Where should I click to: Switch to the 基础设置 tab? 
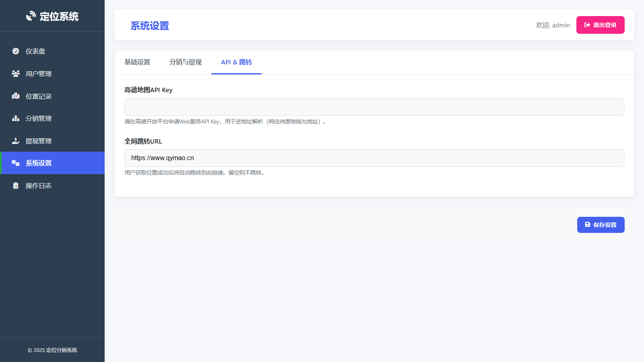[137, 62]
